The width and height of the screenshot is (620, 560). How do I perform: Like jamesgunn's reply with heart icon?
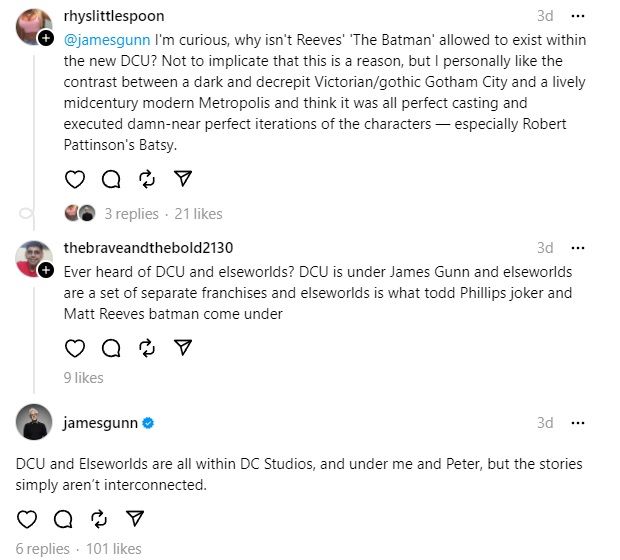point(27,518)
